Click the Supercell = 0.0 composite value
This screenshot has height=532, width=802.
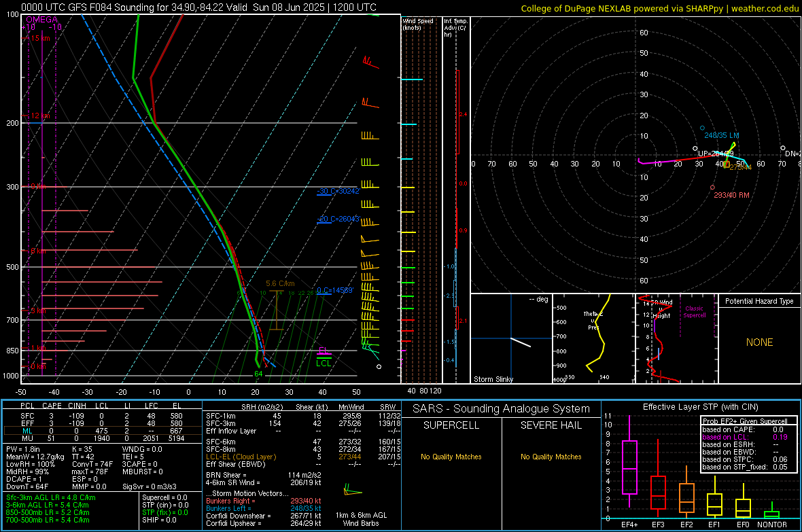[x=164, y=497]
